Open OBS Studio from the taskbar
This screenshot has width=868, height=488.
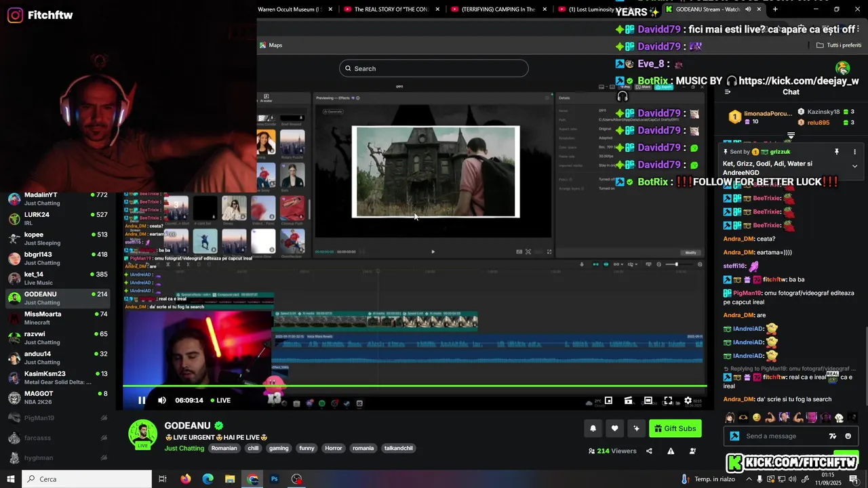click(297, 479)
